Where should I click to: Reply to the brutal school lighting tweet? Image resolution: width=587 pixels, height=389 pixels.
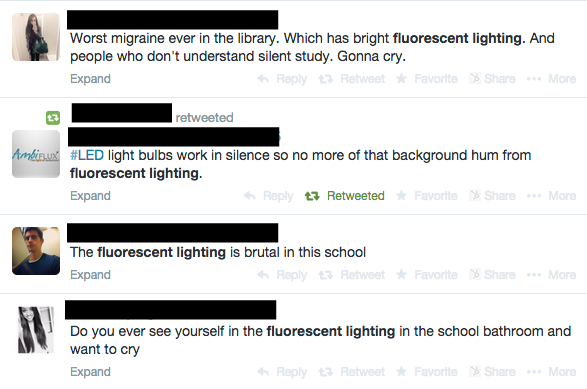[282, 275]
